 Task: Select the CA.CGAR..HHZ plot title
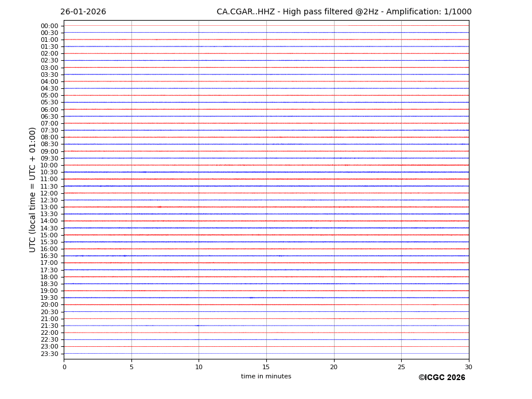pos(344,12)
